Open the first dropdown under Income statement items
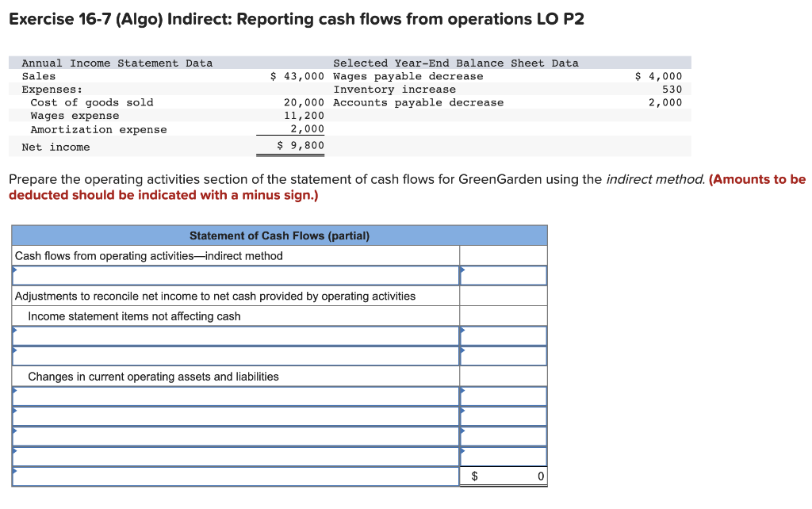Screen dimensions: 812x509 coord(234,335)
